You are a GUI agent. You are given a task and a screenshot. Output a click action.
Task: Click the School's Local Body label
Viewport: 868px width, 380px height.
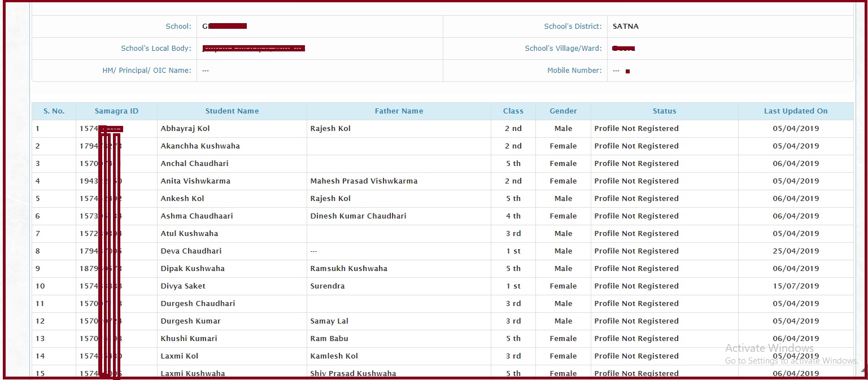tap(156, 48)
